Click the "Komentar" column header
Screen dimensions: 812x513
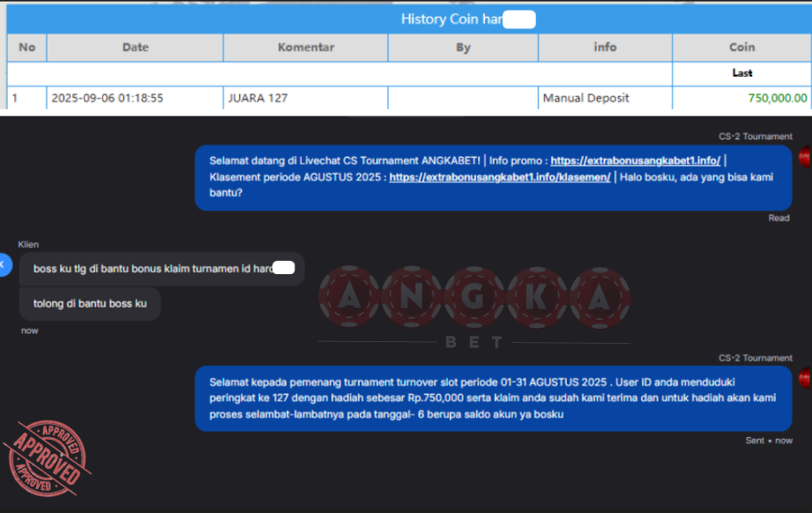point(306,48)
